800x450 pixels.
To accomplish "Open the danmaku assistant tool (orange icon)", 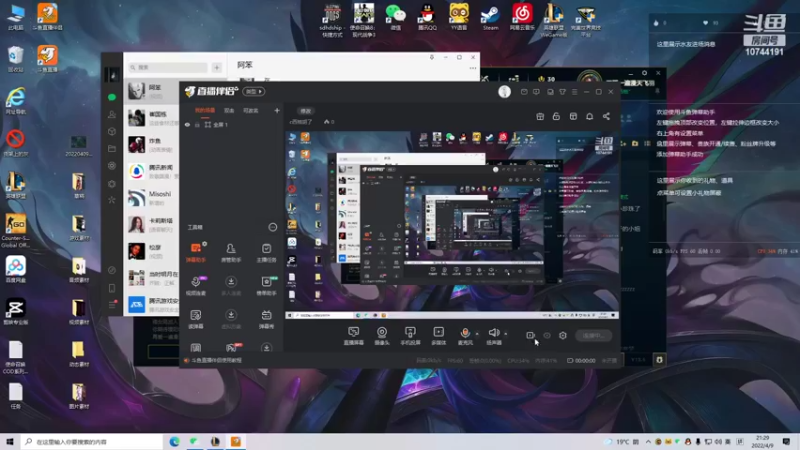I will click(196, 252).
